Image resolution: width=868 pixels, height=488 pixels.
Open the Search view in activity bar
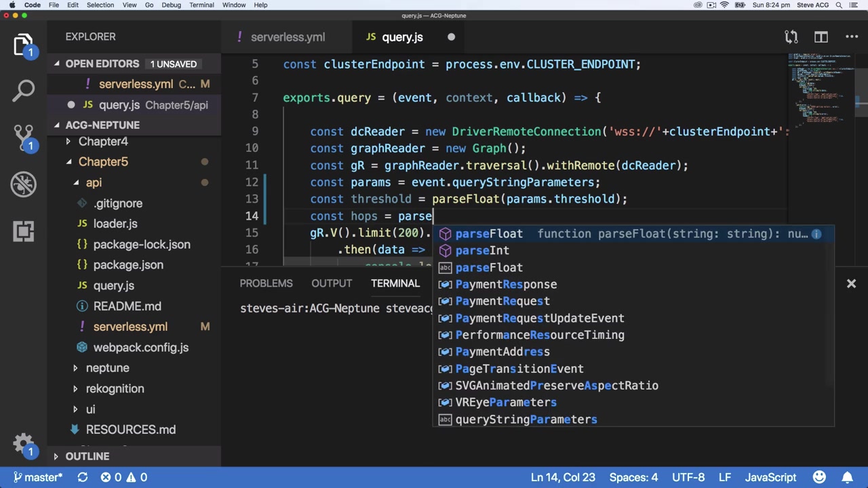click(x=23, y=89)
